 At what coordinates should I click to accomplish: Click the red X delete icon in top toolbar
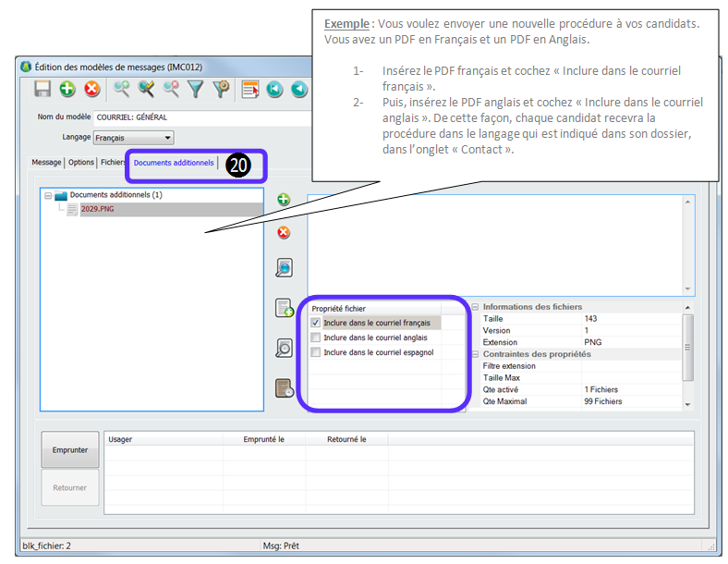click(92, 89)
